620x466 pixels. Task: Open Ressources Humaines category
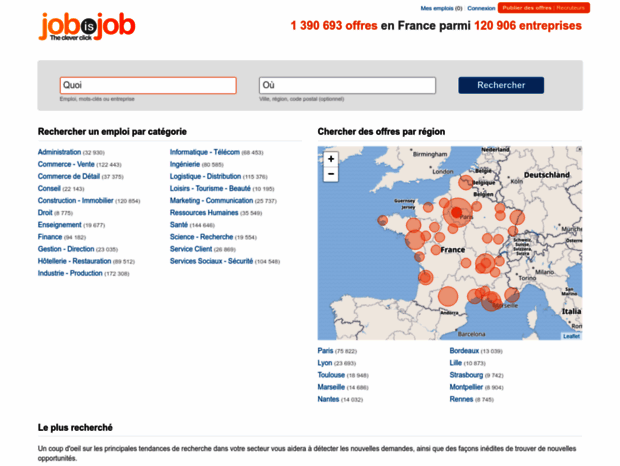pos(204,213)
